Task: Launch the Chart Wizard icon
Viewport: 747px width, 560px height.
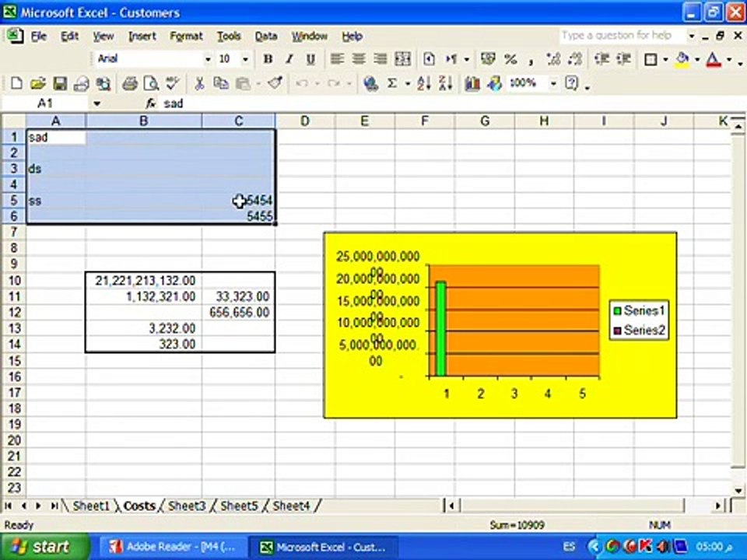Action: [472, 83]
